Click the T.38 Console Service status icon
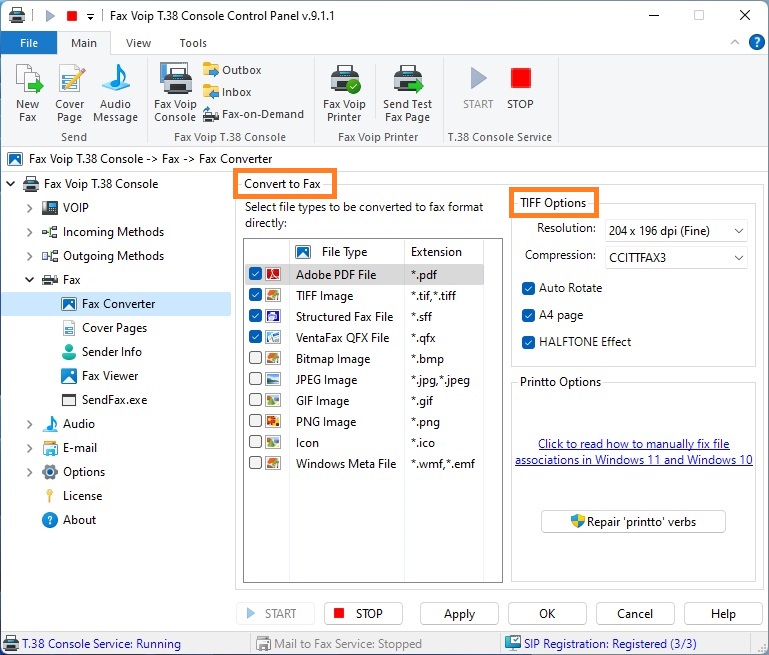The image size is (769, 655). click(10, 643)
